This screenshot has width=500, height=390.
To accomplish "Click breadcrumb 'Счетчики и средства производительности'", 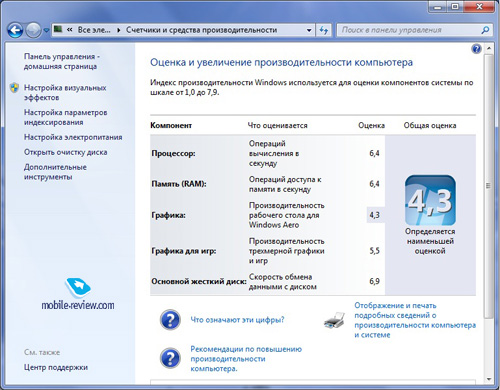I will click(201, 30).
